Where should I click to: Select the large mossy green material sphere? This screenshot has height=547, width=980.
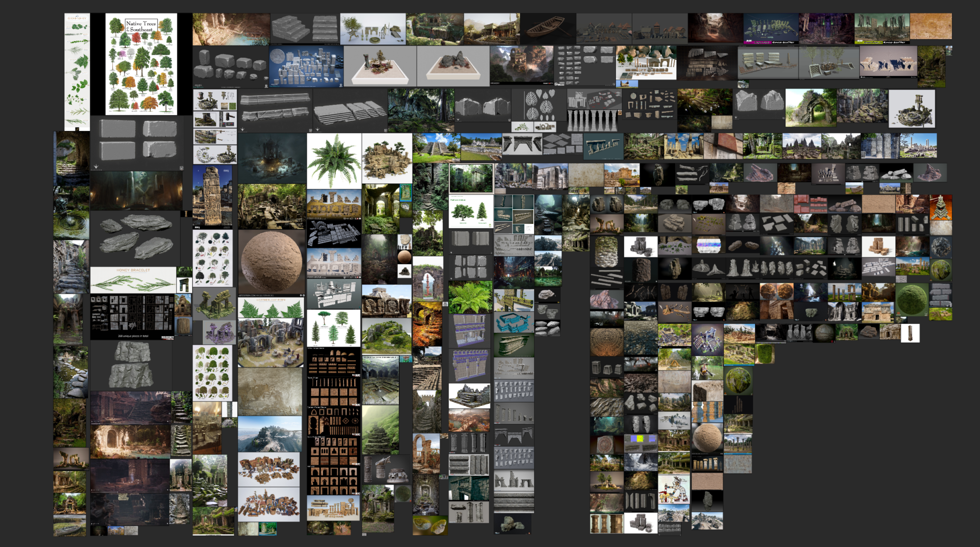(912, 300)
